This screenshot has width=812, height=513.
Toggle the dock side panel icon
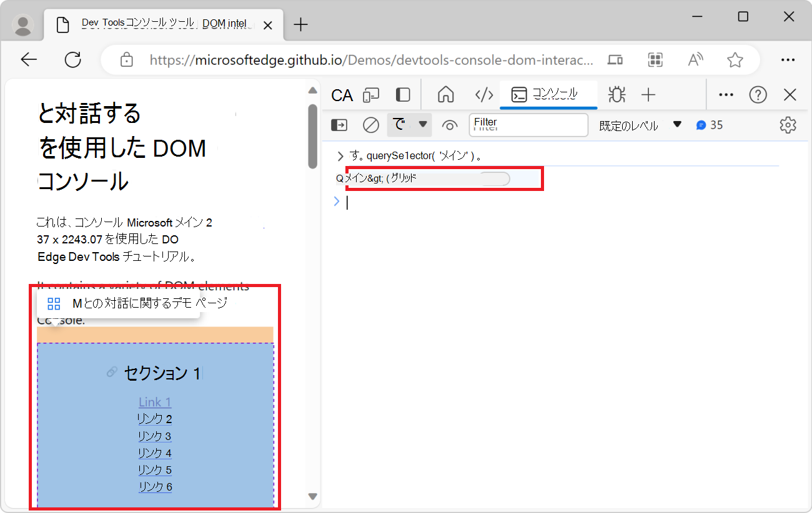point(402,94)
